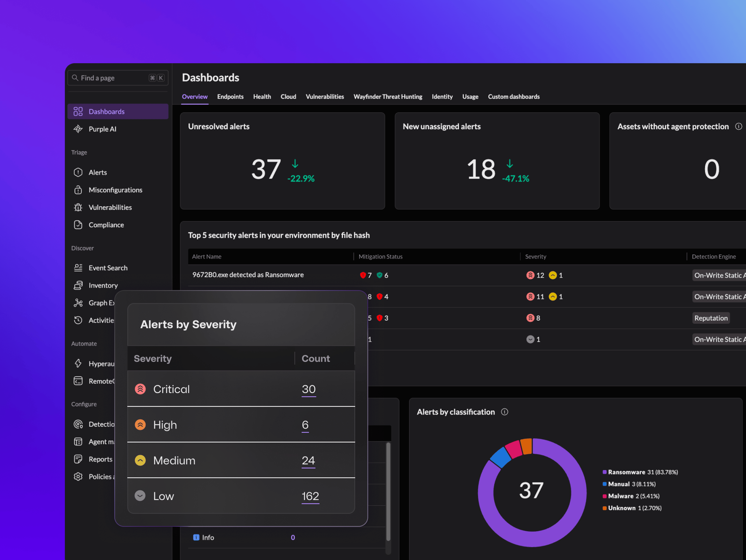Click the Severity header in top alerts table
This screenshot has width=746, height=560.
coord(536,257)
